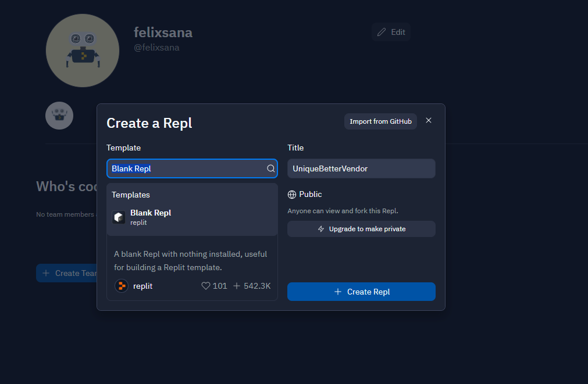This screenshot has height=384, width=588.
Task: Click the Create Team button behind dialog
Action: click(66, 273)
